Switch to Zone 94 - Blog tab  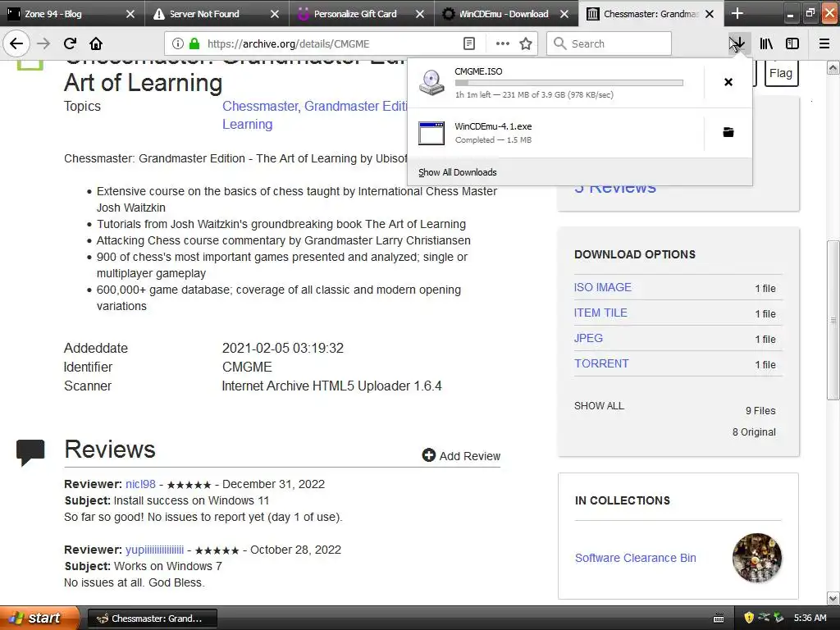click(63, 14)
